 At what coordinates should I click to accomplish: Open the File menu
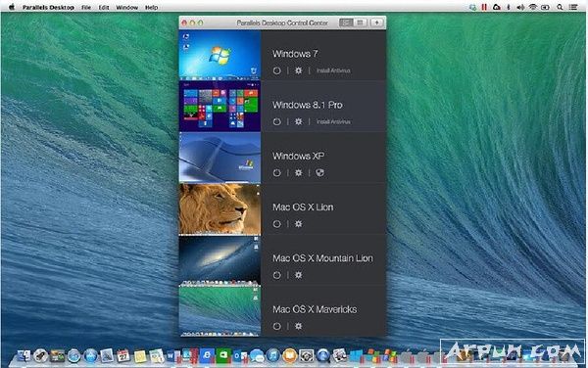86,7
